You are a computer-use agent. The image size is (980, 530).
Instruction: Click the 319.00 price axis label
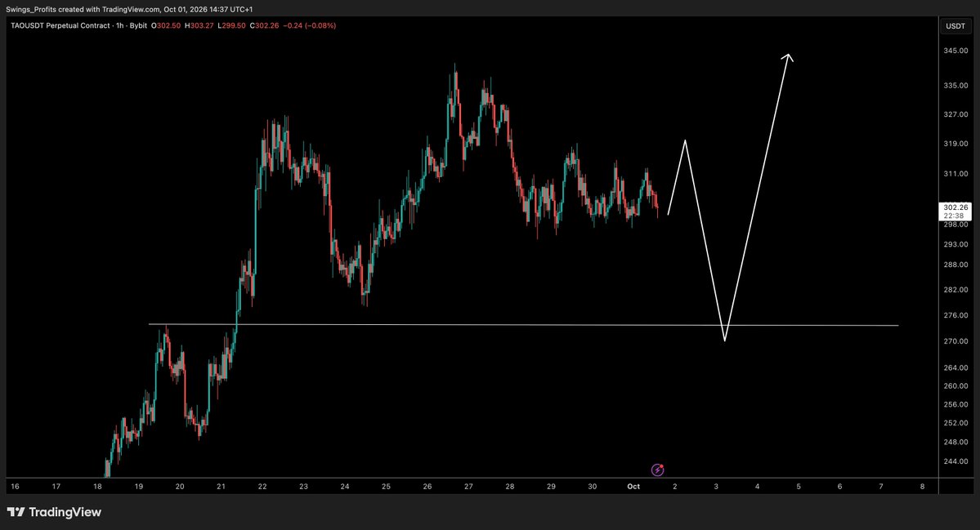point(955,144)
